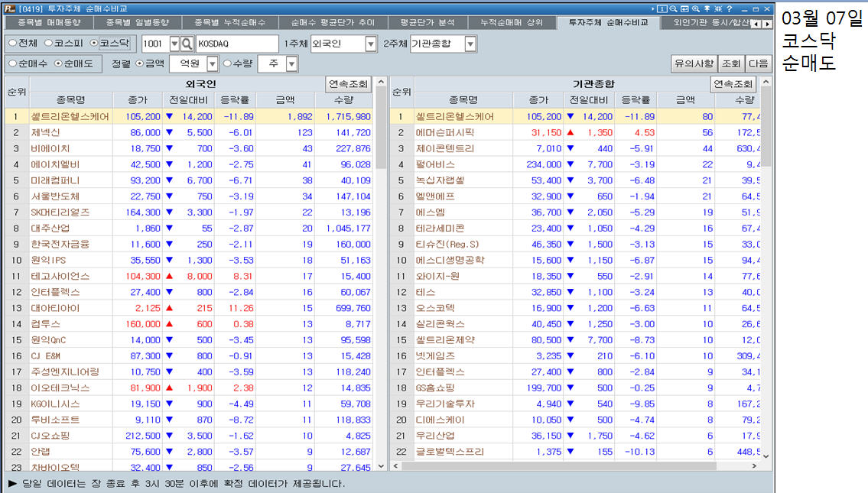Click the KOSDAQ name input field
The height and width of the screenshot is (493, 868).
coord(237,44)
